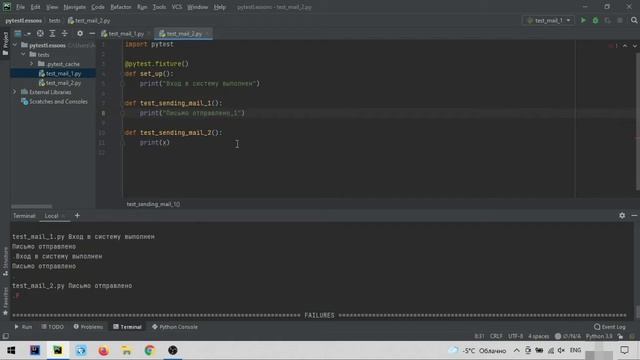Click the Python 3.9 interpreter selector
The height and width of the screenshot is (360, 640).
pyautogui.click(x=599, y=336)
